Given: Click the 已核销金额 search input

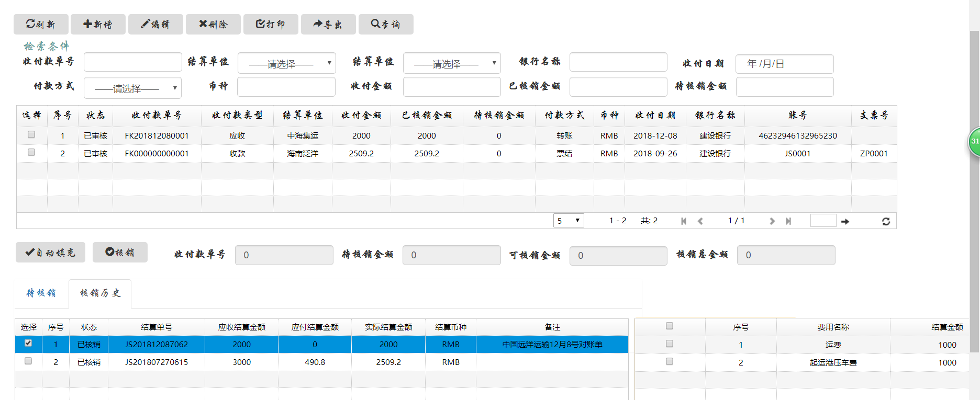Looking at the screenshot, I should 618,87.
